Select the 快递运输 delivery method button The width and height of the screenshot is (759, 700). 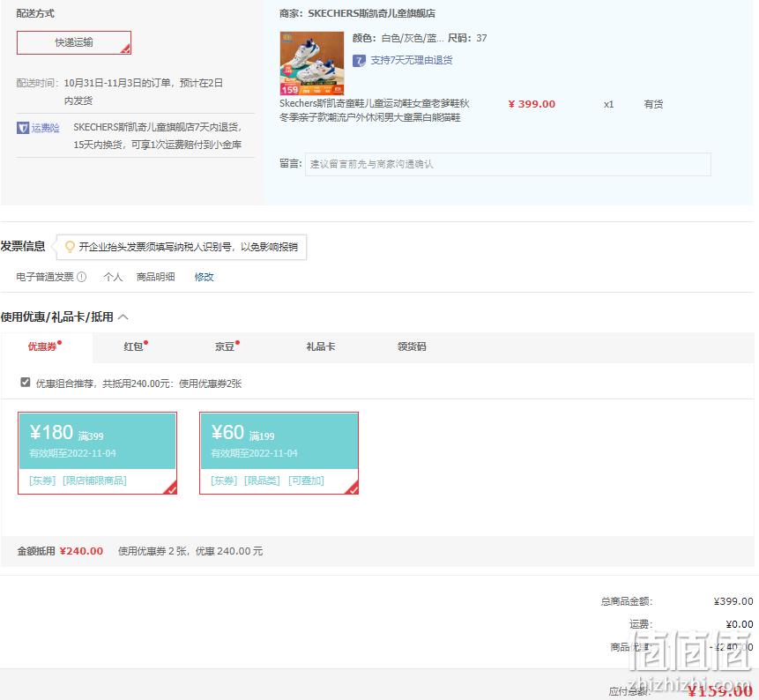73,42
